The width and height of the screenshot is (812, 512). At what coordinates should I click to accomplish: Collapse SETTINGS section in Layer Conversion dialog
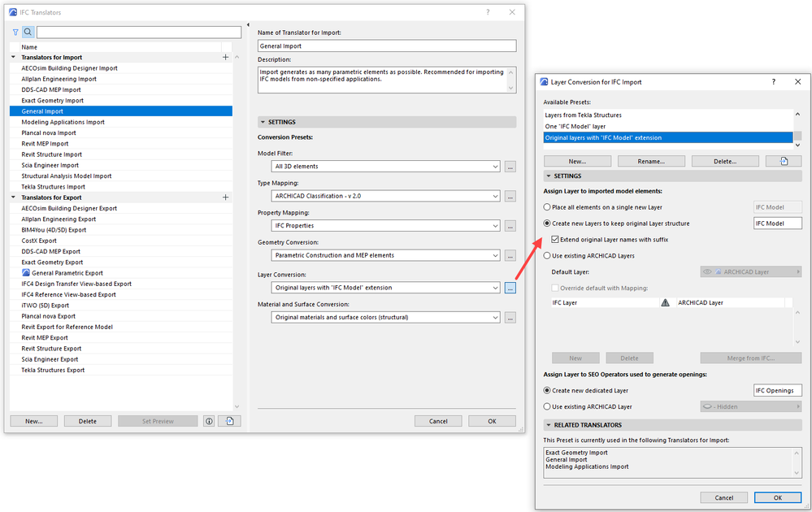(x=549, y=176)
